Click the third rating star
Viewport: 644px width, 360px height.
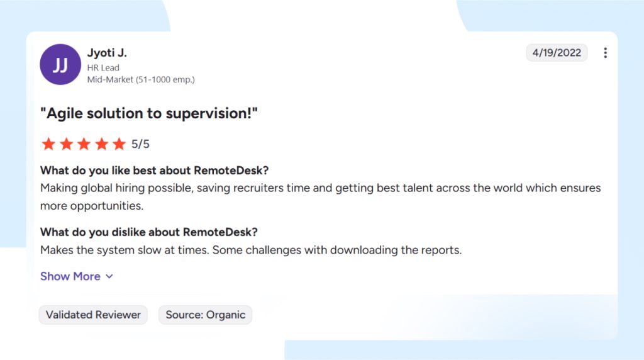click(84, 144)
